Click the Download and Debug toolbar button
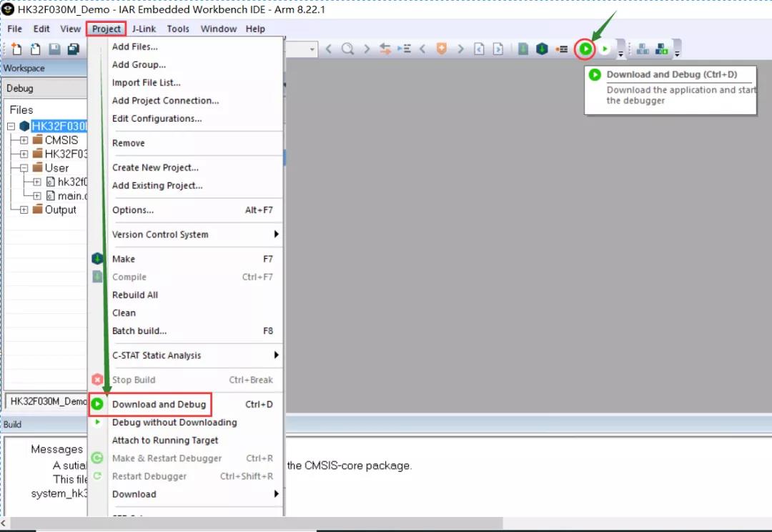The height and width of the screenshot is (532, 772). [x=585, y=49]
